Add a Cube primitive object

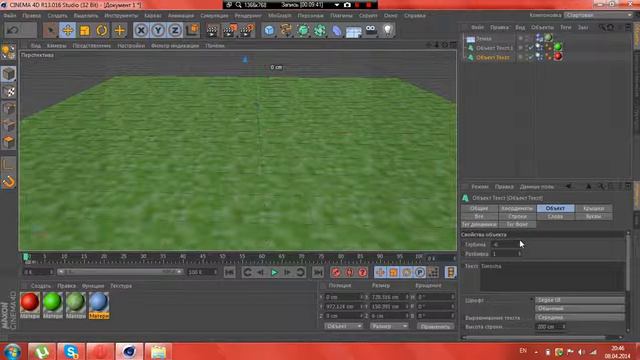[269, 30]
